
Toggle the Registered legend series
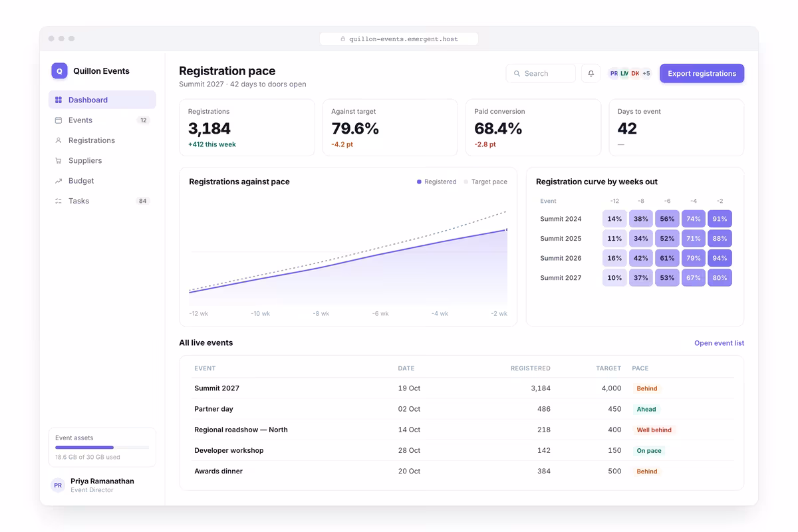437,182
